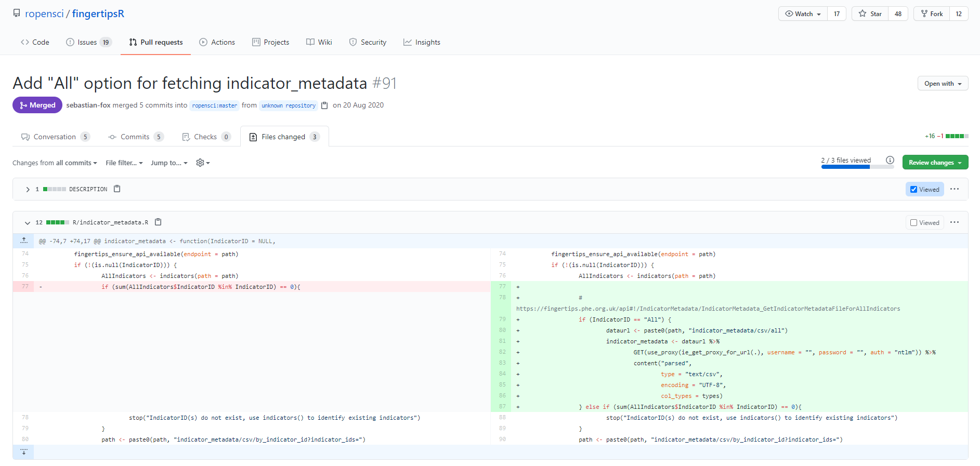Image resolution: width=980 pixels, height=466 pixels.
Task: Select added line 79 number
Action: tap(501, 319)
